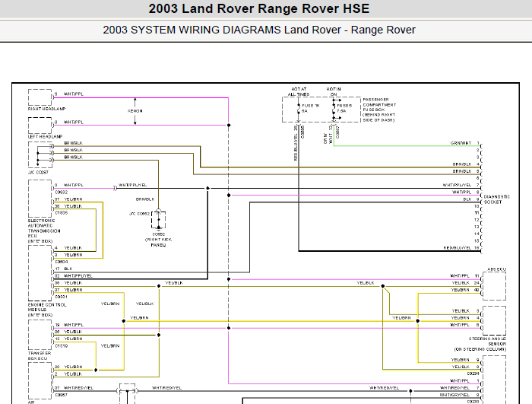Screen dimensions: 532x404
Task: Click connector label C0233
Action: pyautogui.click(x=473, y=402)
